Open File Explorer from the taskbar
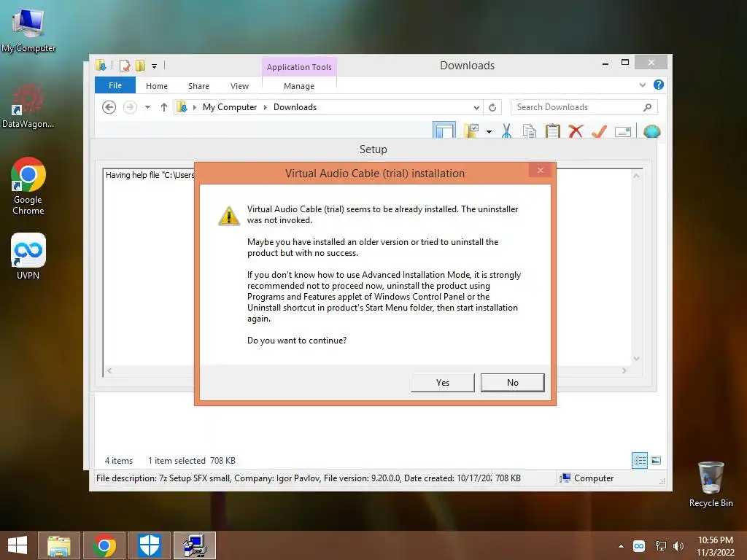Screen dimensions: 747x560 pos(58,545)
